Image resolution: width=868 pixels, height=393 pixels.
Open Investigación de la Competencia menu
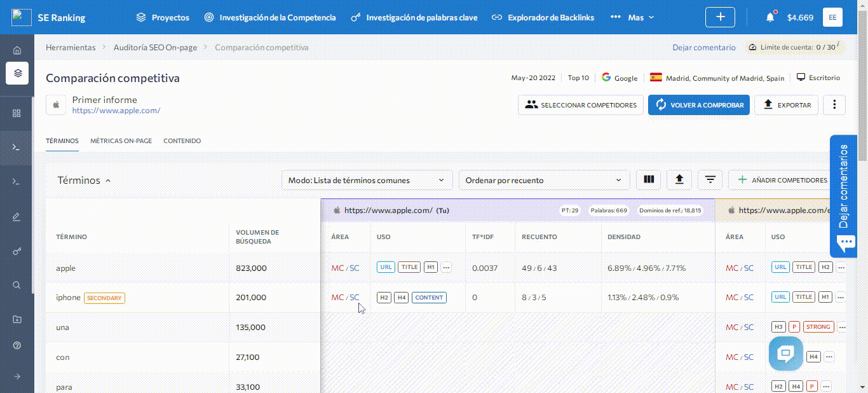(x=270, y=17)
